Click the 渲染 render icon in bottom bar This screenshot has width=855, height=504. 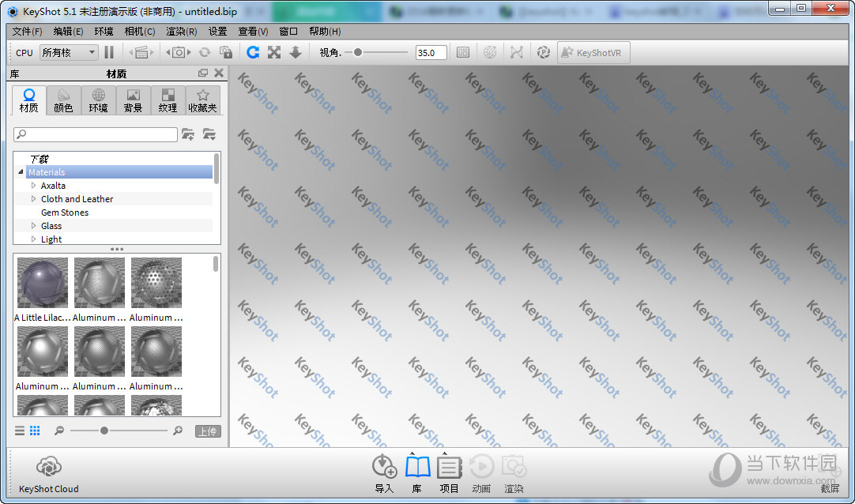tap(514, 467)
